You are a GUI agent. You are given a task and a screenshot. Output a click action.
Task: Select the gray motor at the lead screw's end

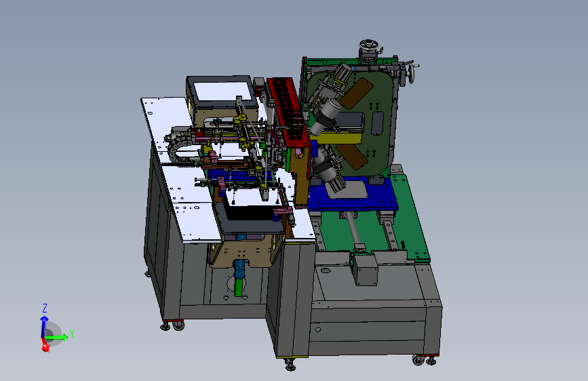click(365, 268)
